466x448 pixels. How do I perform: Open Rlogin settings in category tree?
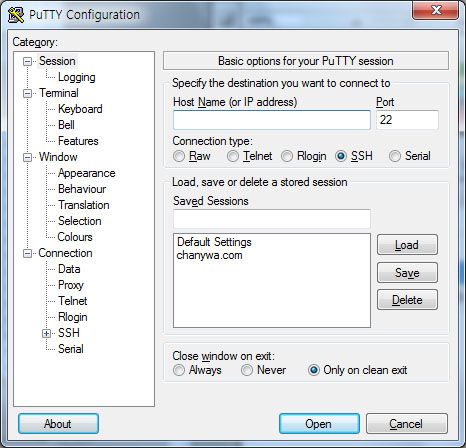[x=73, y=317]
